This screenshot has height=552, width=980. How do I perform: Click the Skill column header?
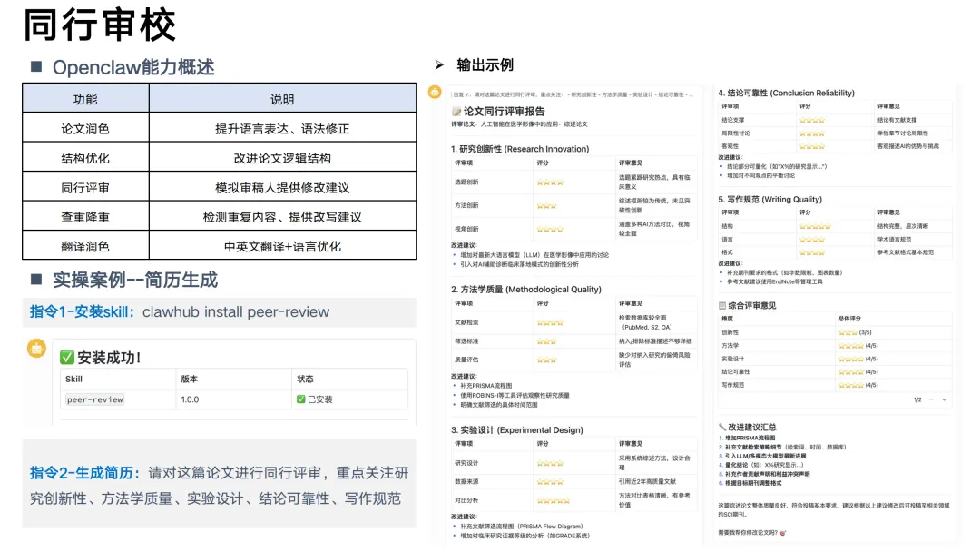tap(73, 379)
